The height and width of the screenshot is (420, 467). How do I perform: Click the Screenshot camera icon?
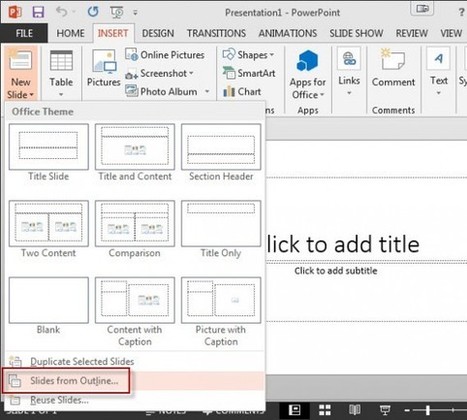point(132,74)
